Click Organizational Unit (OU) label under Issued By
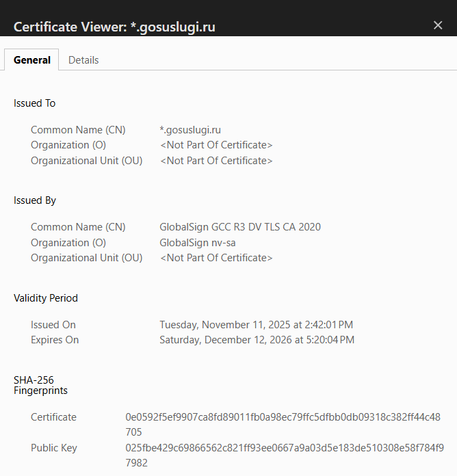 click(x=86, y=258)
